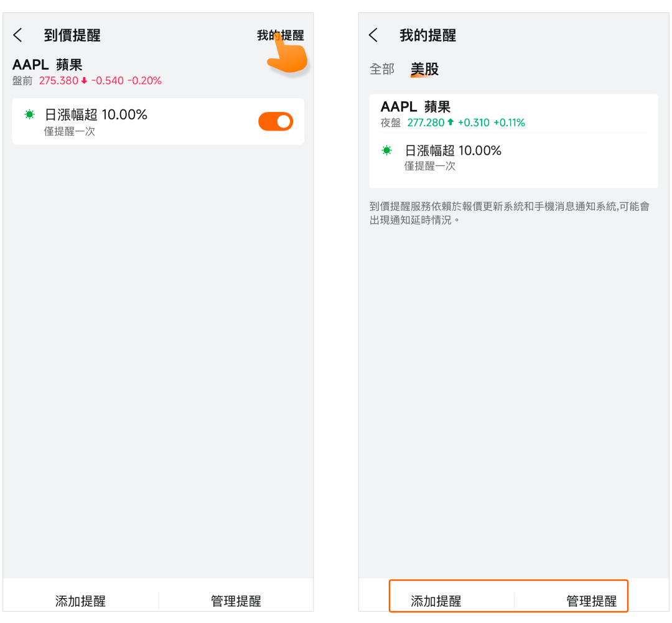The width and height of the screenshot is (672, 623).
Task: Tap back arrow on 到價提醒 screen
Action: 17,35
